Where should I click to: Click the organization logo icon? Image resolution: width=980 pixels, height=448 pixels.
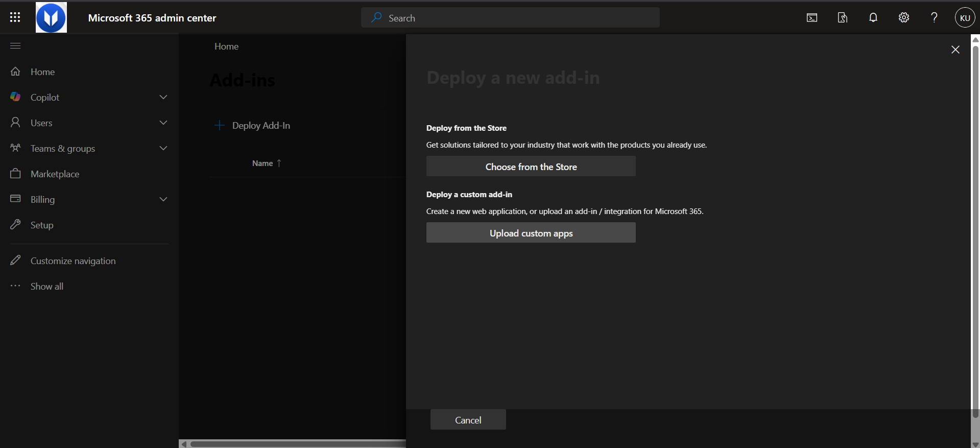(x=51, y=17)
